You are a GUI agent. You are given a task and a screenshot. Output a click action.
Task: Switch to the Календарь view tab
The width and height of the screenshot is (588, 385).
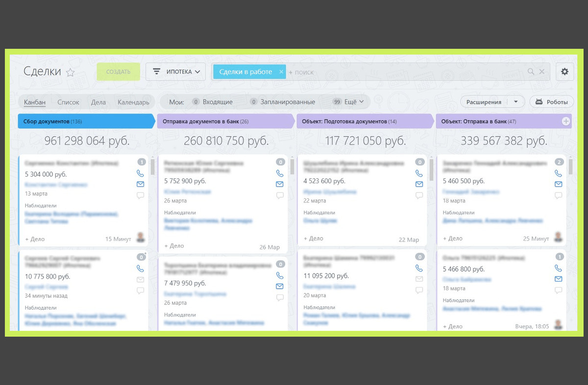coord(133,102)
